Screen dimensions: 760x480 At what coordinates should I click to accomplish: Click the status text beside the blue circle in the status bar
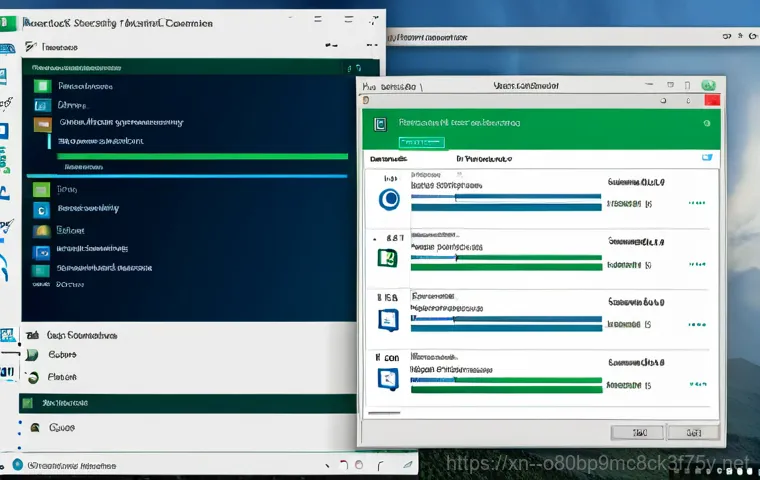[72, 465]
